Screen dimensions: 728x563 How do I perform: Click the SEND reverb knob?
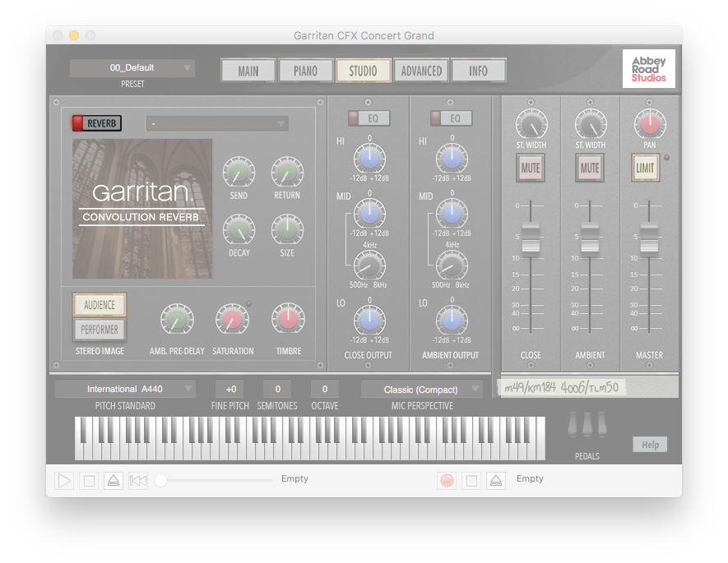239,173
